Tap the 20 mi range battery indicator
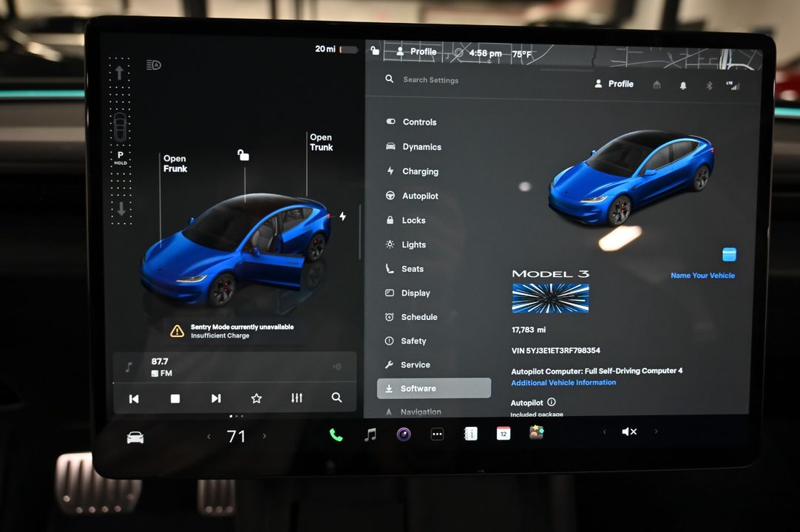Image resolution: width=800 pixels, height=532 pixels. pyautogui.click(x=336, y=49)
